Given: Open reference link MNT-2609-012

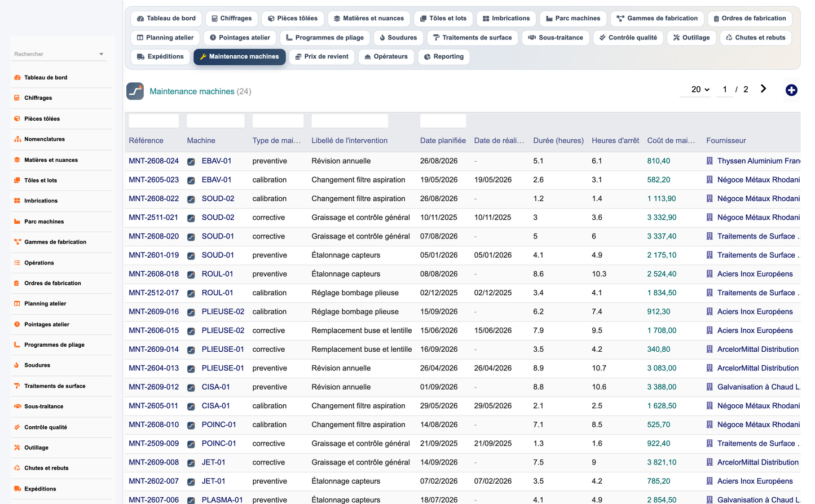Looking at the screenshot, I should [153, 387].
